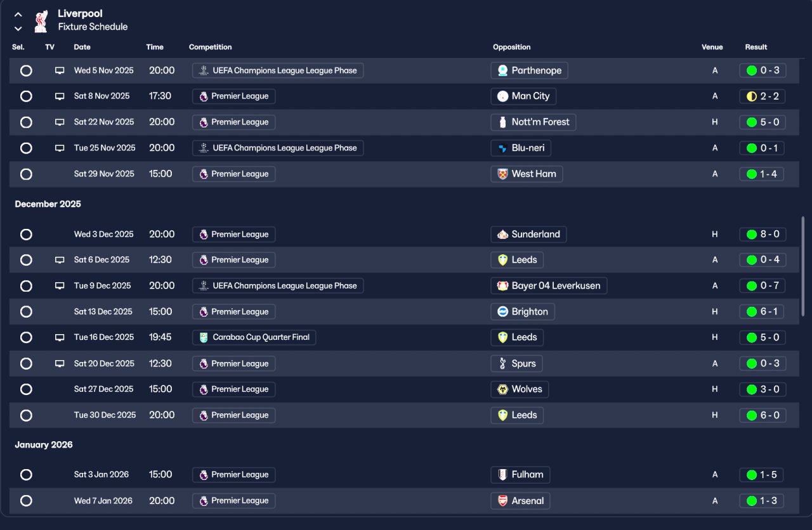Click the Bayer 04 Leverkusen badge icon
This screenshot has width=812, height=530.
pyautogui.click(x=502, y=286)
